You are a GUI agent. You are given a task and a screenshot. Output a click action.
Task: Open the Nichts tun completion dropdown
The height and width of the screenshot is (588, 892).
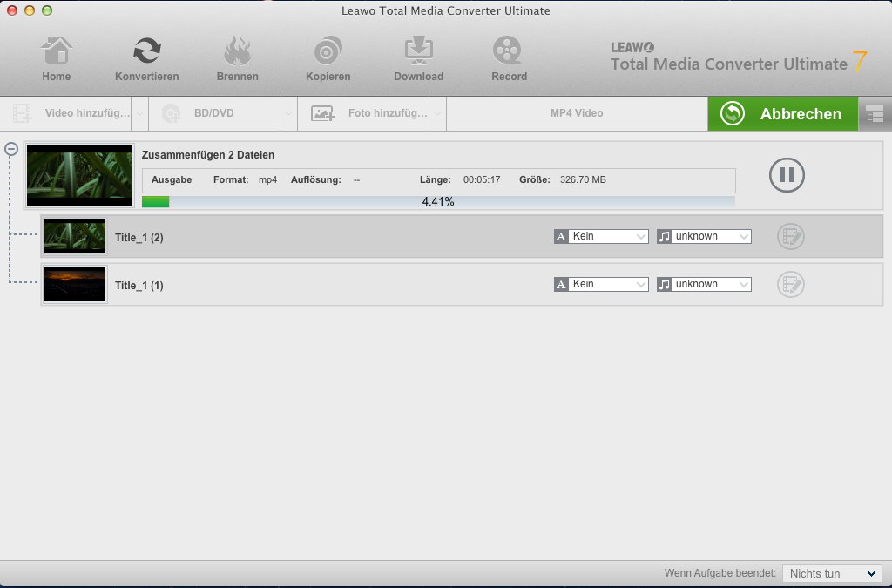point(832,574)
